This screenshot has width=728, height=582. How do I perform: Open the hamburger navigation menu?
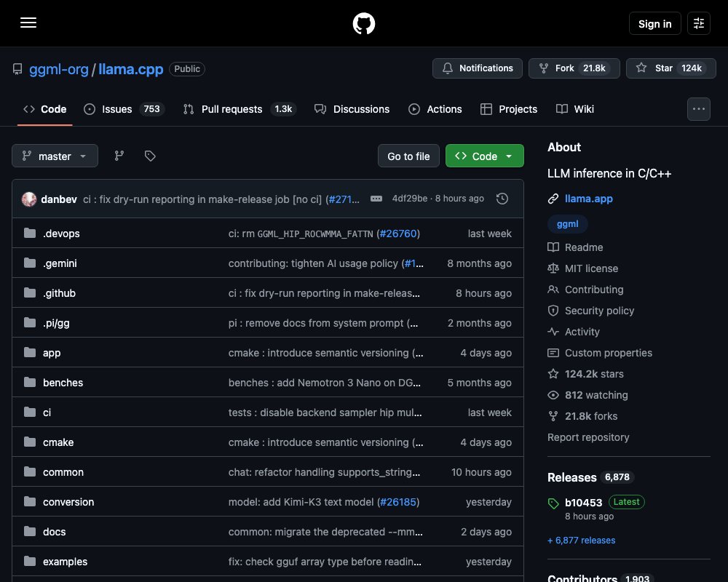pos(28,23)
